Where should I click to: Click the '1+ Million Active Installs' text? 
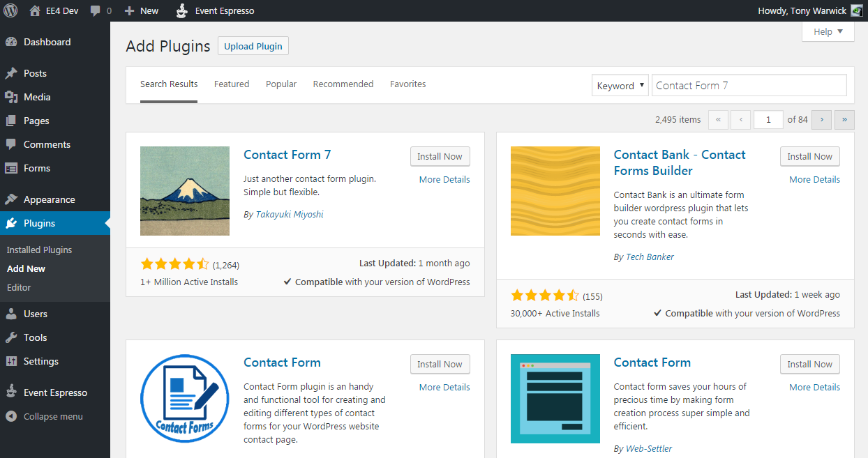(189, 282)
